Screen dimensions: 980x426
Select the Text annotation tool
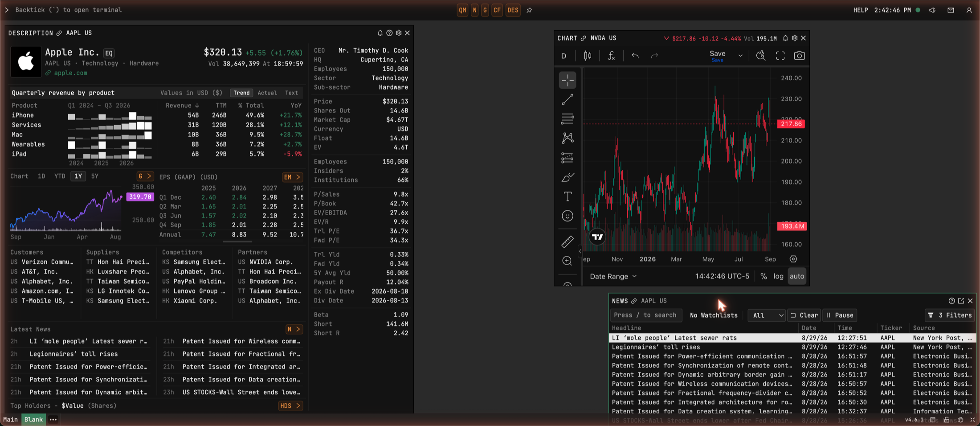pos(567,197)
